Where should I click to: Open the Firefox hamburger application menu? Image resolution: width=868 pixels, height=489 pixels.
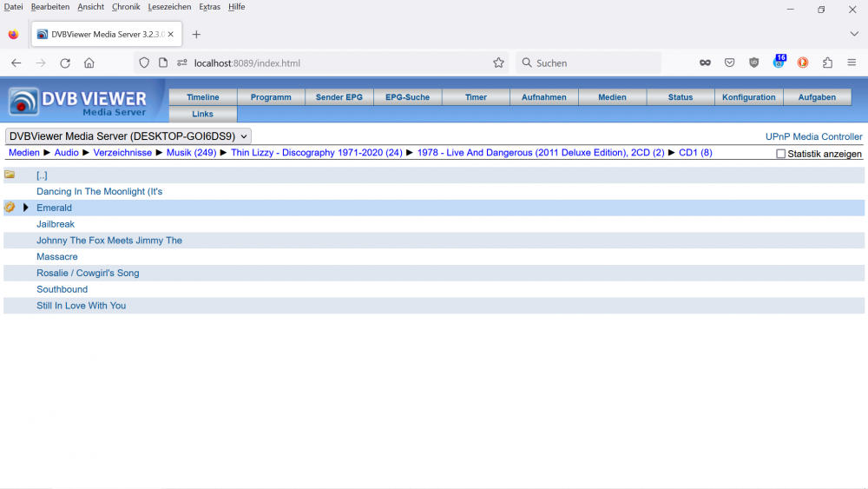click(852, 63)
